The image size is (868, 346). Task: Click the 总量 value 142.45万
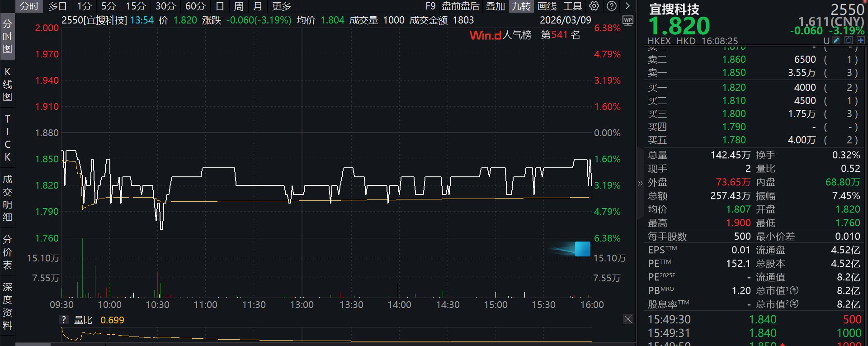[730, 155]
